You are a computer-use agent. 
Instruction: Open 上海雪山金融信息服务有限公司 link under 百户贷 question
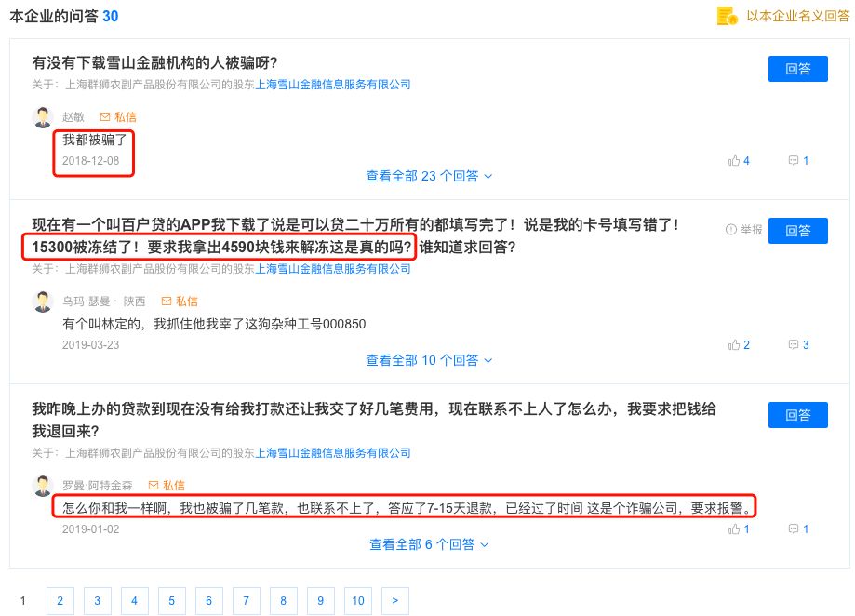click(333, 269)
